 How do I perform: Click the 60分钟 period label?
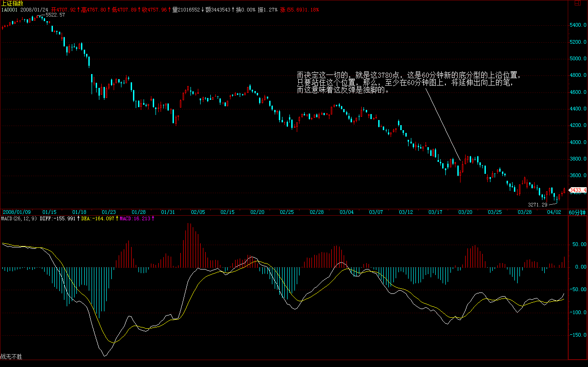[577, 212]
